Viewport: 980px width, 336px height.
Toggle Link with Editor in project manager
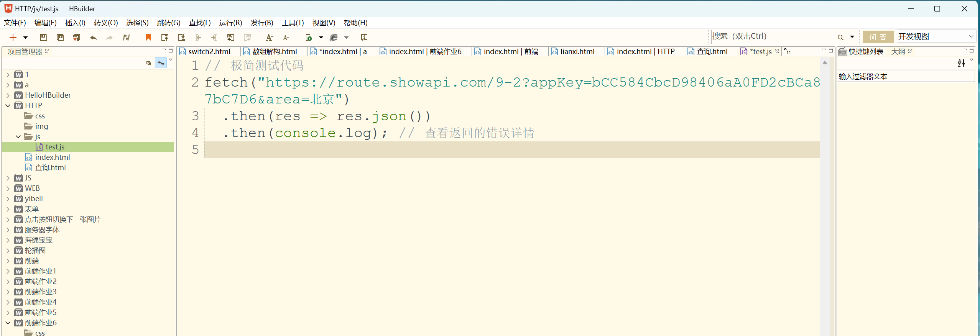click(x=161, y=63)
